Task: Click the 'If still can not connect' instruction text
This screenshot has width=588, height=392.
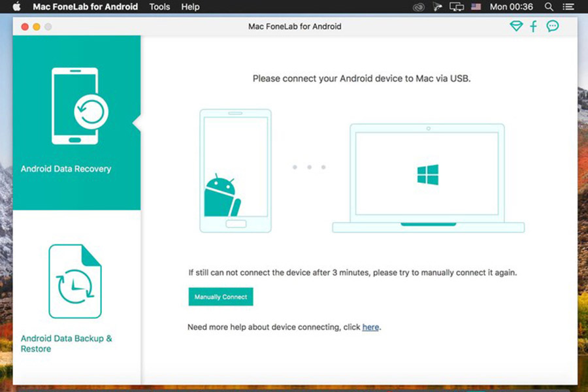Action: 353,272
